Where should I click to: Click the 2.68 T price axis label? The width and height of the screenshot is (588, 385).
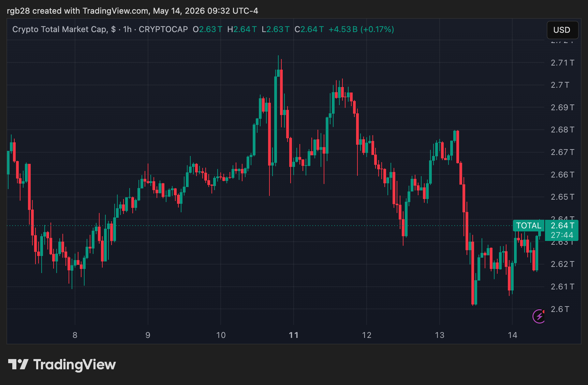(x=562, y=130)
